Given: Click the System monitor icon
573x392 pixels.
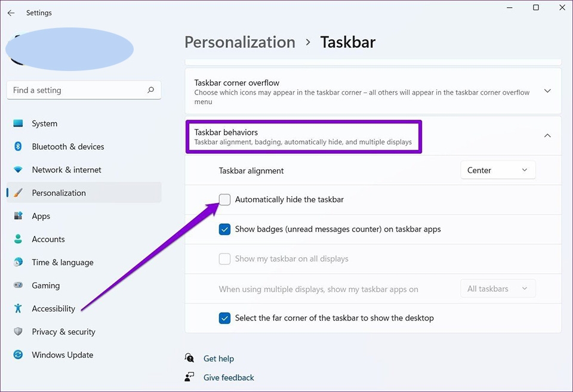Looking at the screenshot, I should (x=18, y=123).
